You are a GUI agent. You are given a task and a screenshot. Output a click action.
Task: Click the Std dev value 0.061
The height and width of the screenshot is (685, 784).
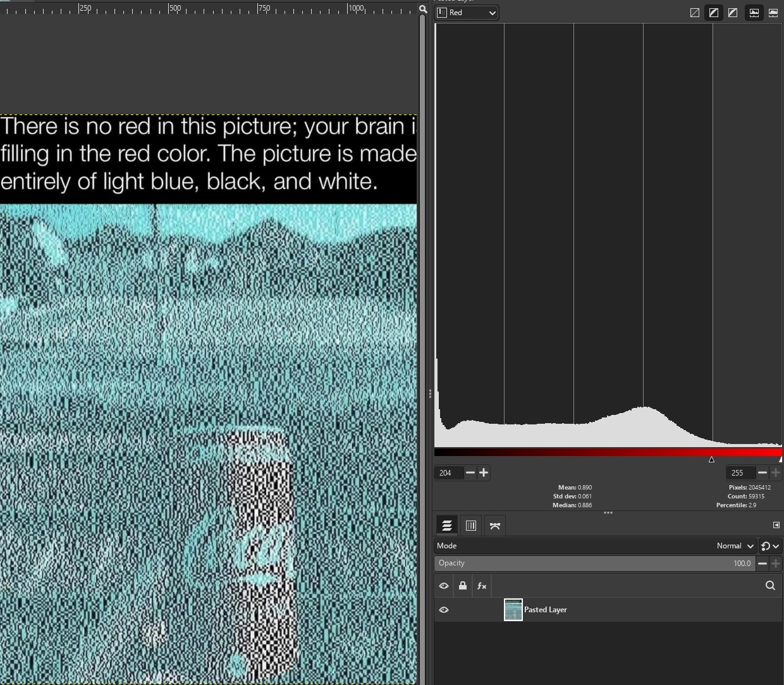click(x=585, y=497)
